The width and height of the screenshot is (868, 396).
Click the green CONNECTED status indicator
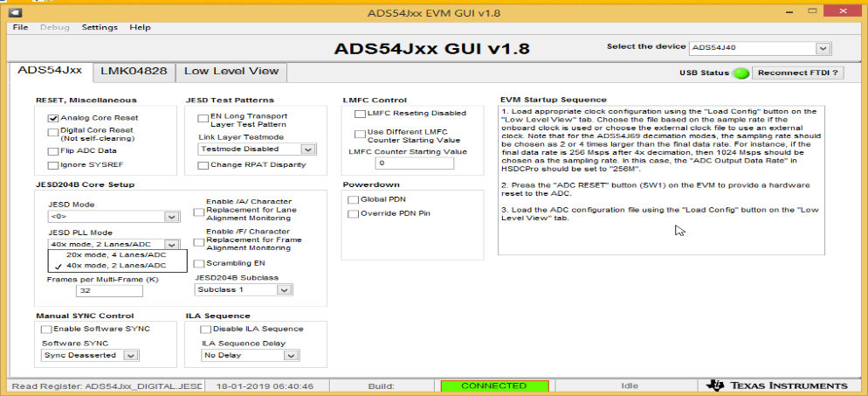494,386
